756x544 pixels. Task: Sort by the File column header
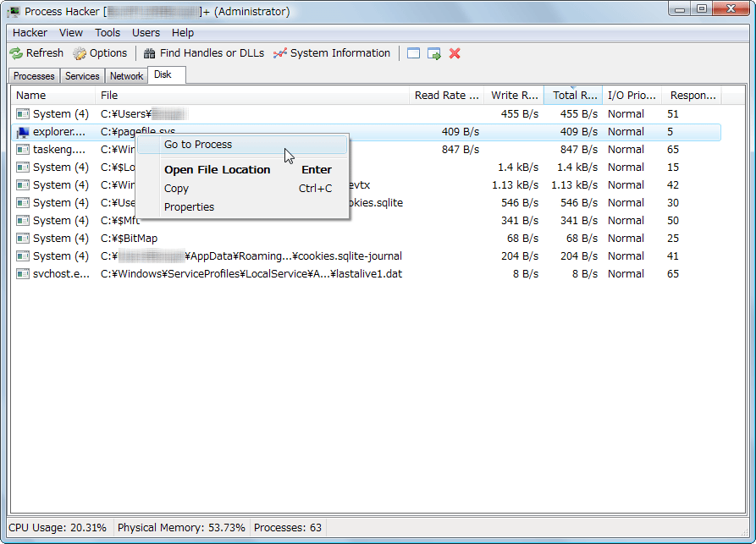point(252,96)
